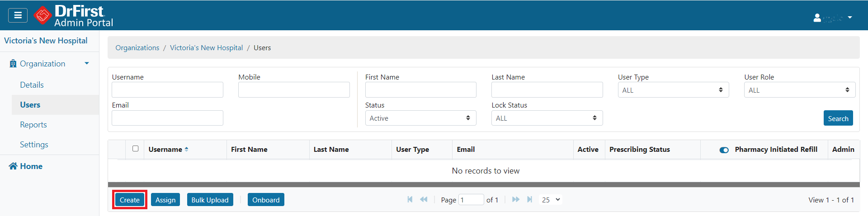Image resolution: width=868 pixels, height=216 pixels.
Task: Expand the Lock Status dropdown
Action: tap(547, 118)
